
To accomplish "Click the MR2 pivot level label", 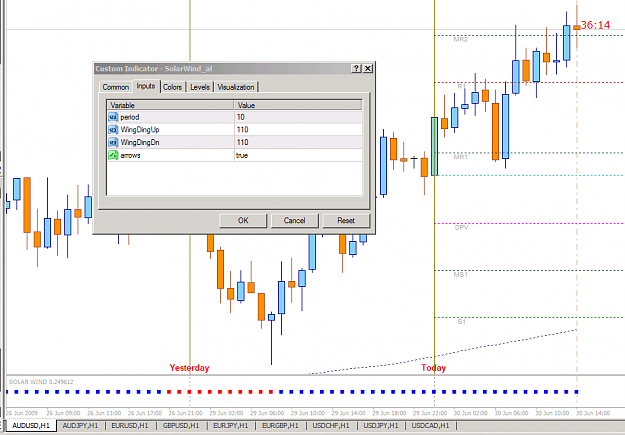I will point(460,39).
